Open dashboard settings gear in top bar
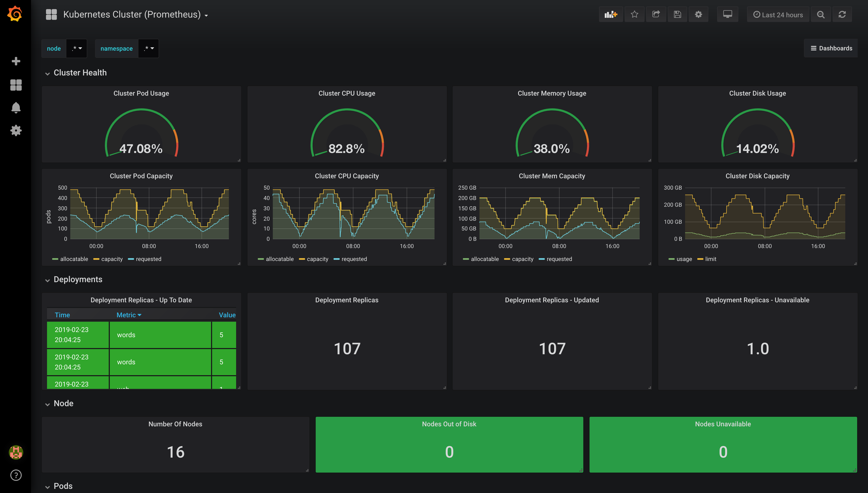This screenshot has height=493, width=868. tap(698, 14)
